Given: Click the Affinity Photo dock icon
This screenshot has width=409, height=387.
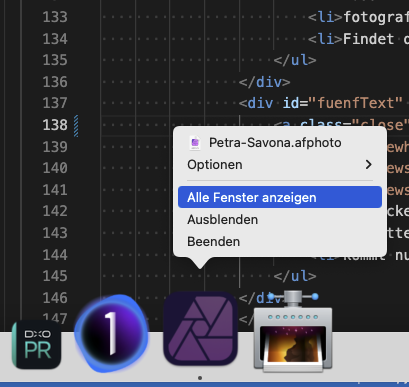Looking at the screenshot, I should [200, 329].
